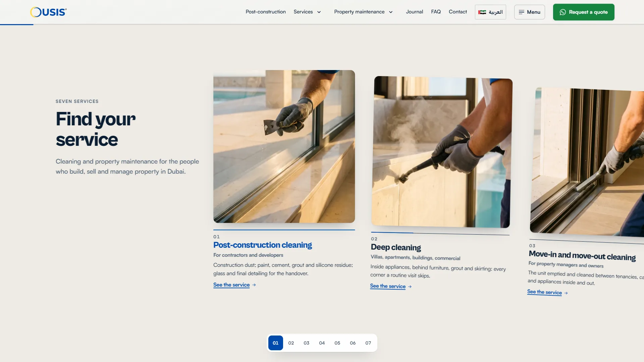Viewport: 644px width, 362px height.
Task: Click the hamburger icon in the Menu button
Action: point(521,12)
